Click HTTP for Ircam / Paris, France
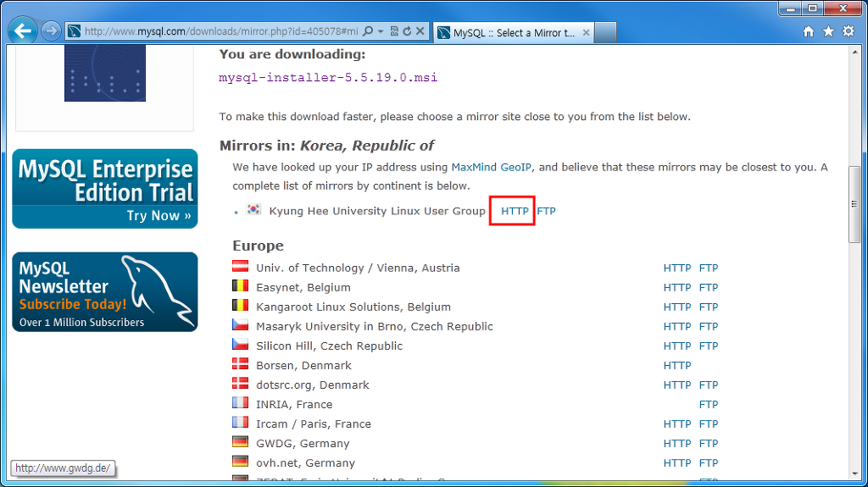 [x=677, y=424]
